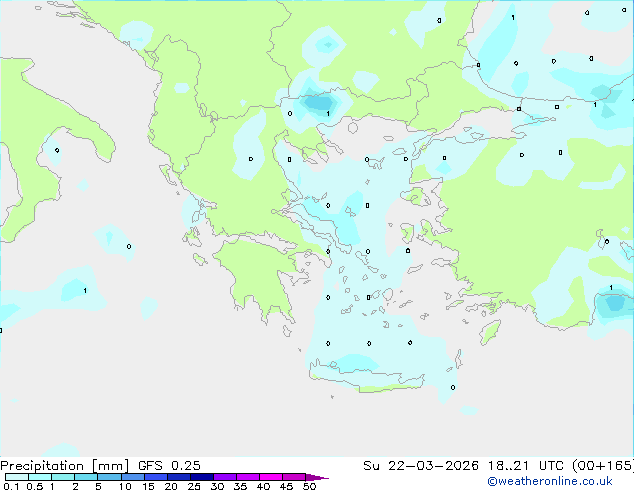The height and width of the screenshot is (490, 634).
Task: Pick legend swatch between 5 and 10
Action: coord(109,477)
